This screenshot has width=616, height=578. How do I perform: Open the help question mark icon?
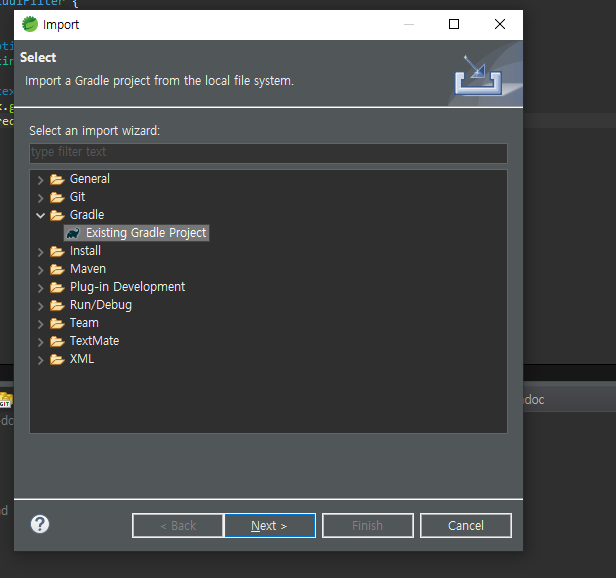click(x=40, y=524)
